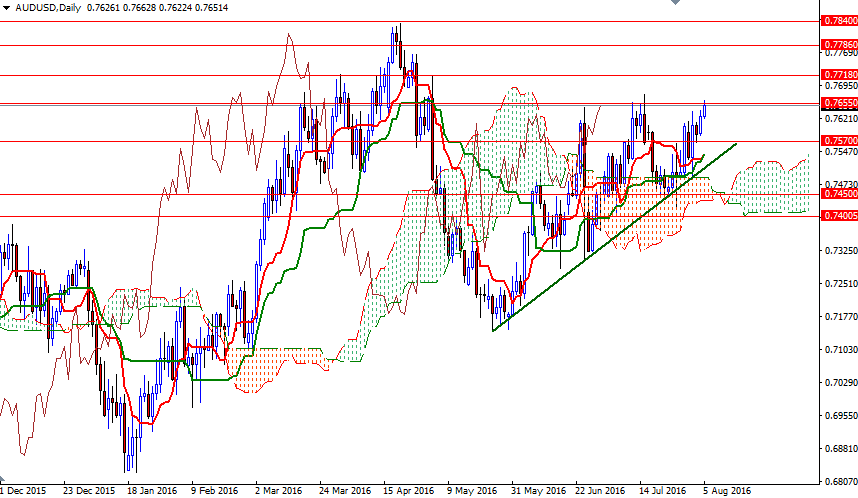Click the 14 Jul 2016 date label
Viewport: 858px width, 498px height.
(x=662, y=491)
